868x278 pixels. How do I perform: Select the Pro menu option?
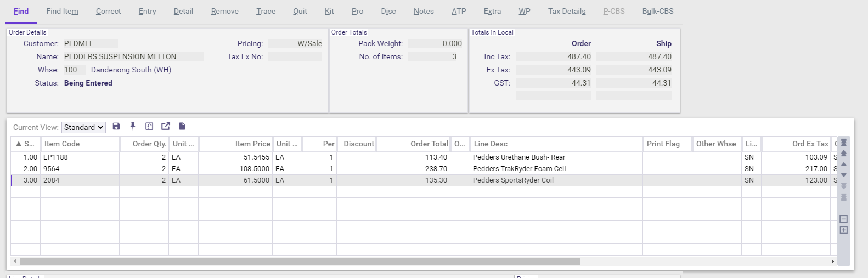click(x=357, y=11)
